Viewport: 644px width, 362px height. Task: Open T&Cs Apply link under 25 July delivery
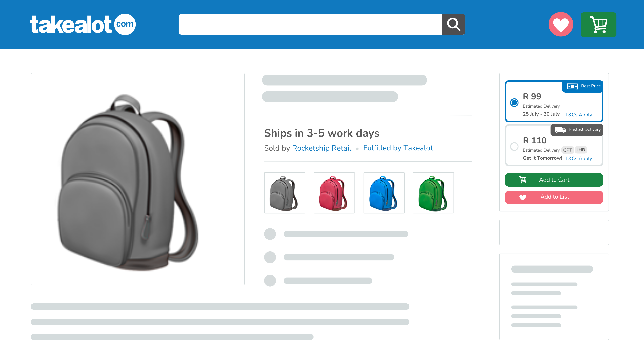[x=579, y=115]
